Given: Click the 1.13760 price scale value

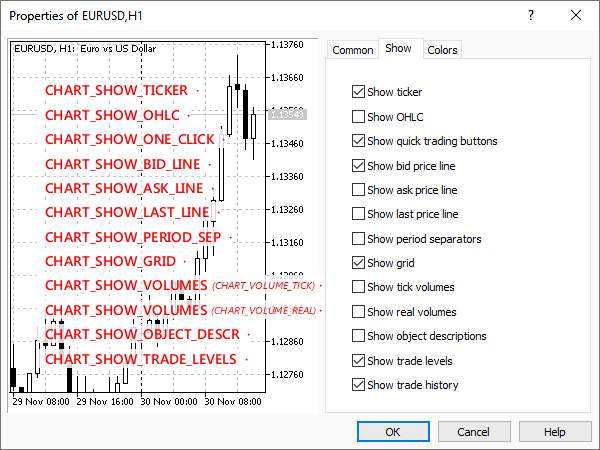Looking at the screenshot, I should point(287,45).
